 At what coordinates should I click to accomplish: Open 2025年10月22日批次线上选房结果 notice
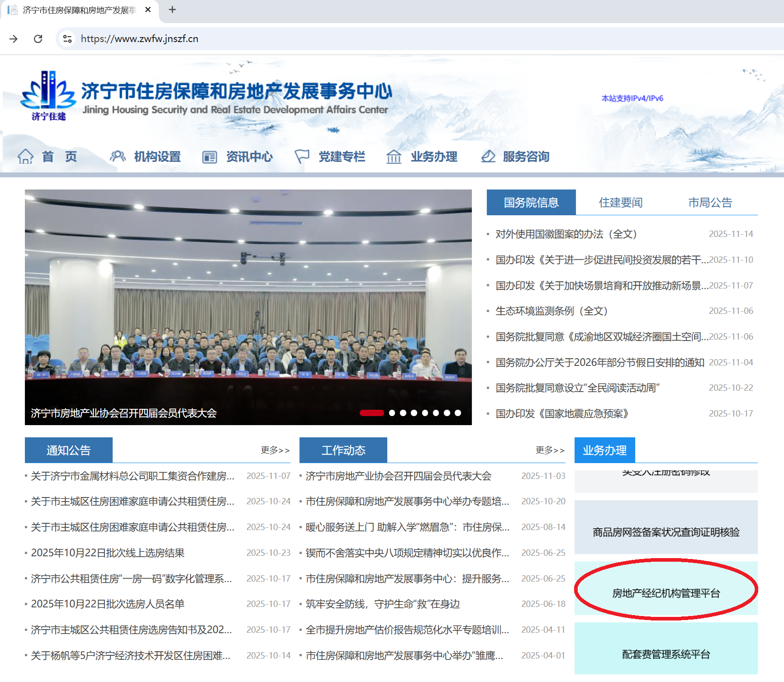coord(108,553)
